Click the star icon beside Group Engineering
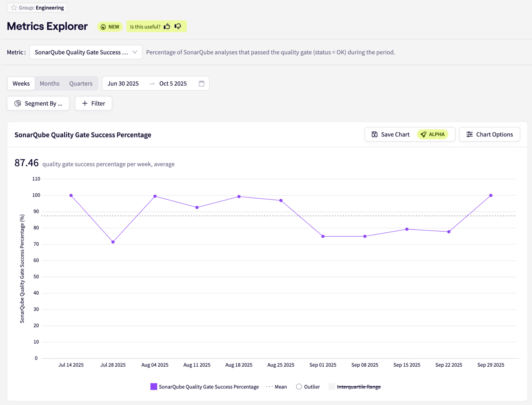Viewport: 532px width, 405px height. coord(14,8)
